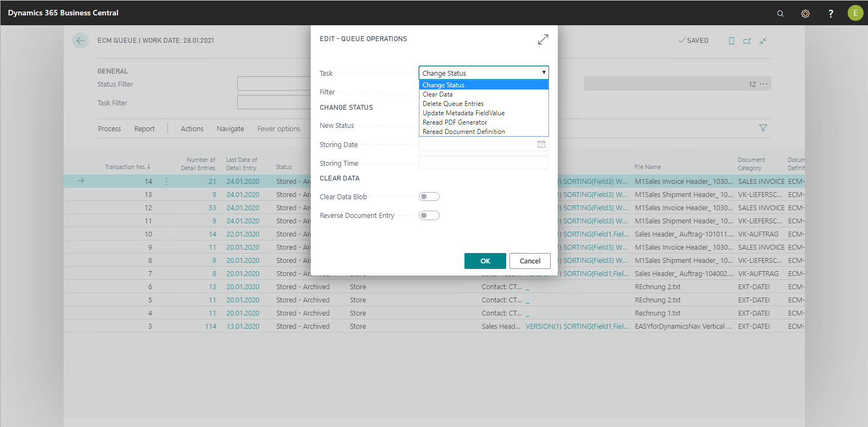Open calendar picker for Storing Date
868x427 pixels.
(x=541, y=144)
